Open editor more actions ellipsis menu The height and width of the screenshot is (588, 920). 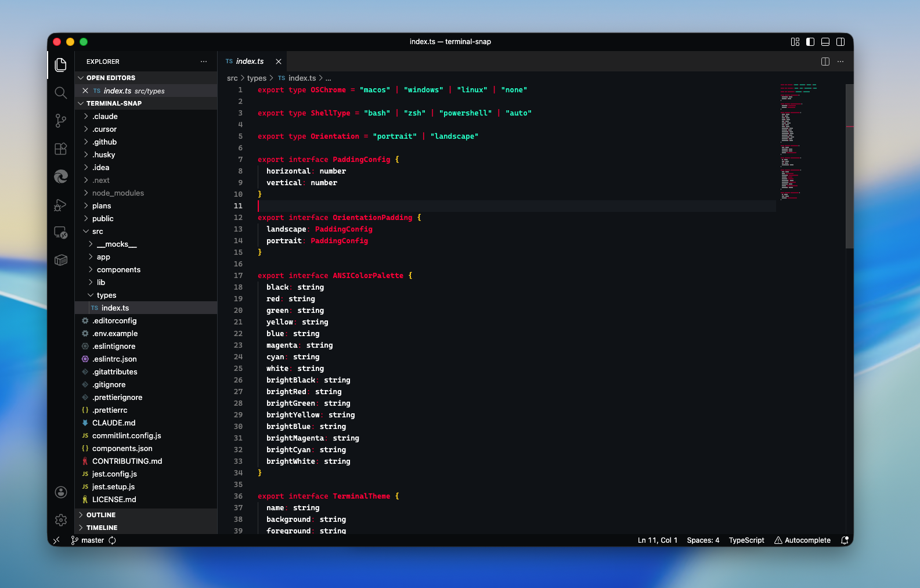point(840,62)
